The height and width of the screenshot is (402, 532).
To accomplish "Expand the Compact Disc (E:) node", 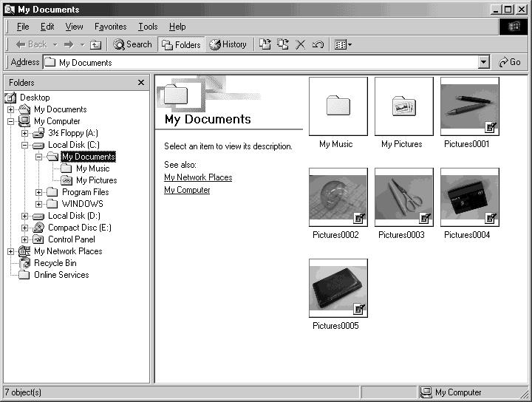I will pos(24,228).
